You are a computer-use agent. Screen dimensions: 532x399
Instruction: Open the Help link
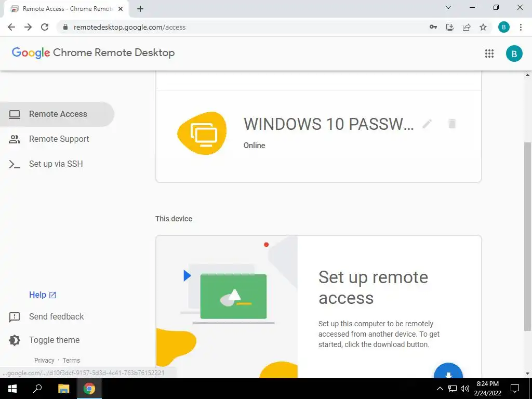[43, 295]
